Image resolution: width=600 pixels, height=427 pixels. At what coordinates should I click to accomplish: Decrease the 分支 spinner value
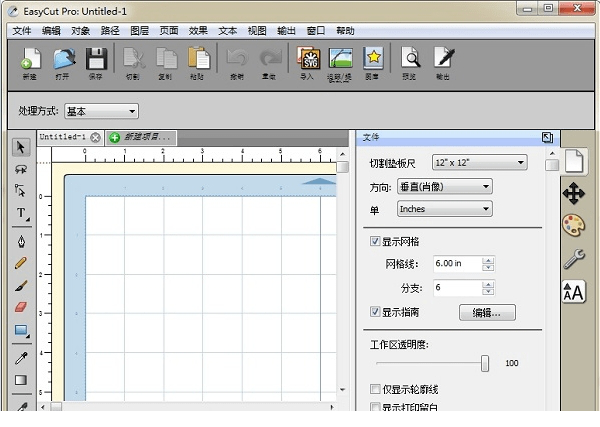(488, 292)
